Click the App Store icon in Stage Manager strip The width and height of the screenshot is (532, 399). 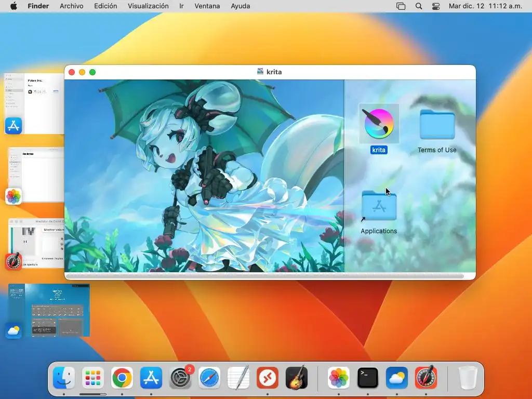(14, 126)
